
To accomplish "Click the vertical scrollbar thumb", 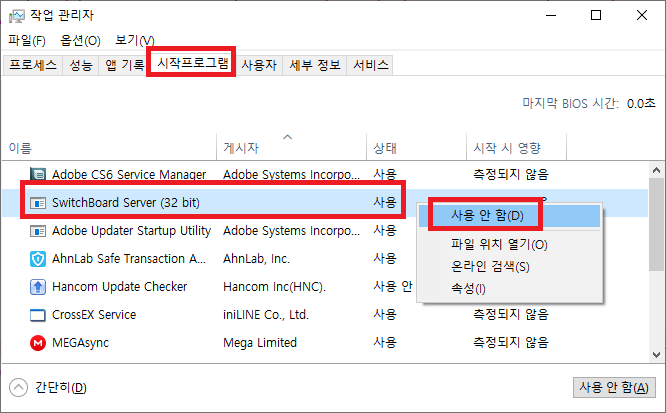I will [657, 224].
